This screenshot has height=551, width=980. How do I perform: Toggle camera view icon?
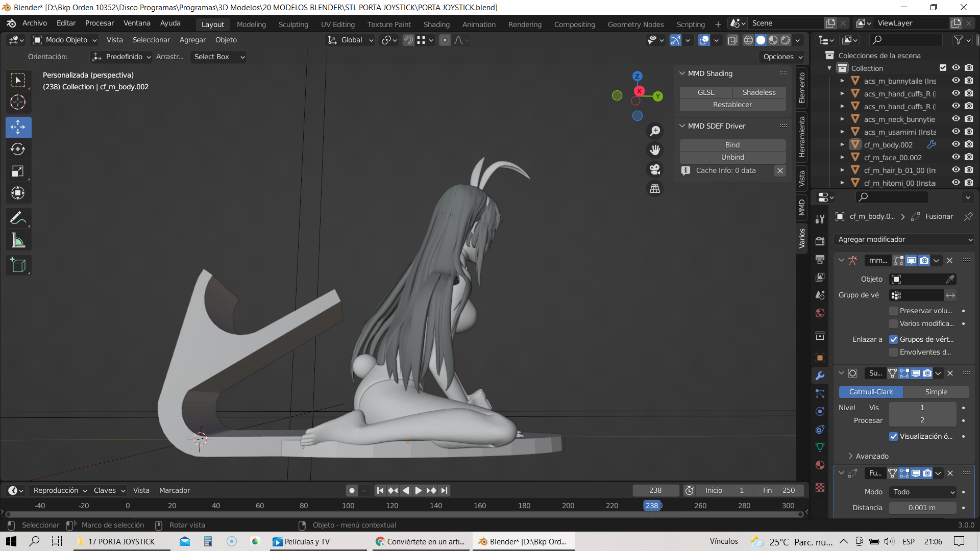[x=655, y=169]
